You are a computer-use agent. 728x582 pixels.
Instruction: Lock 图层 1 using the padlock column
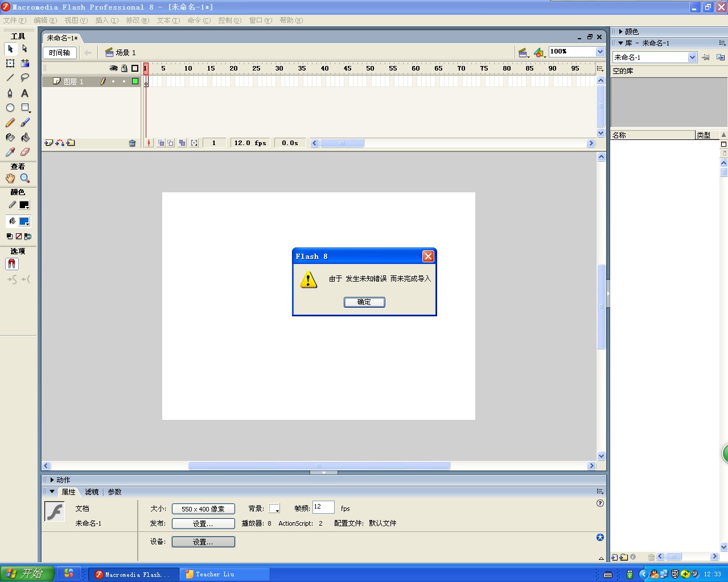pos(124,81)
